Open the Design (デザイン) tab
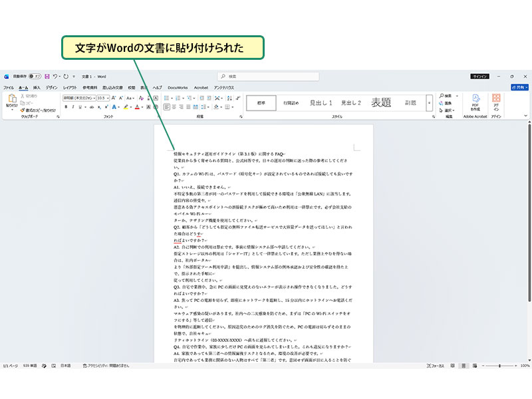The width and height of the screenshot is (532, 399). point(52,88)
